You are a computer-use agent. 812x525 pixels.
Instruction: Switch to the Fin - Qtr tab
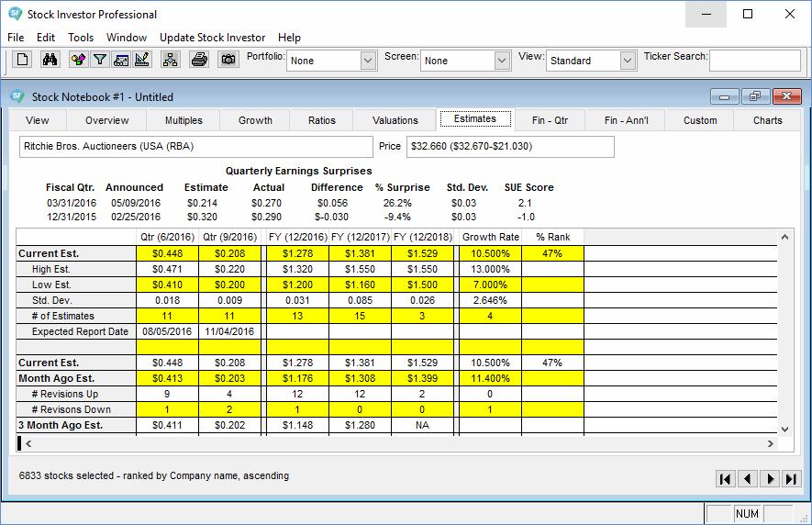click(550, 120)
